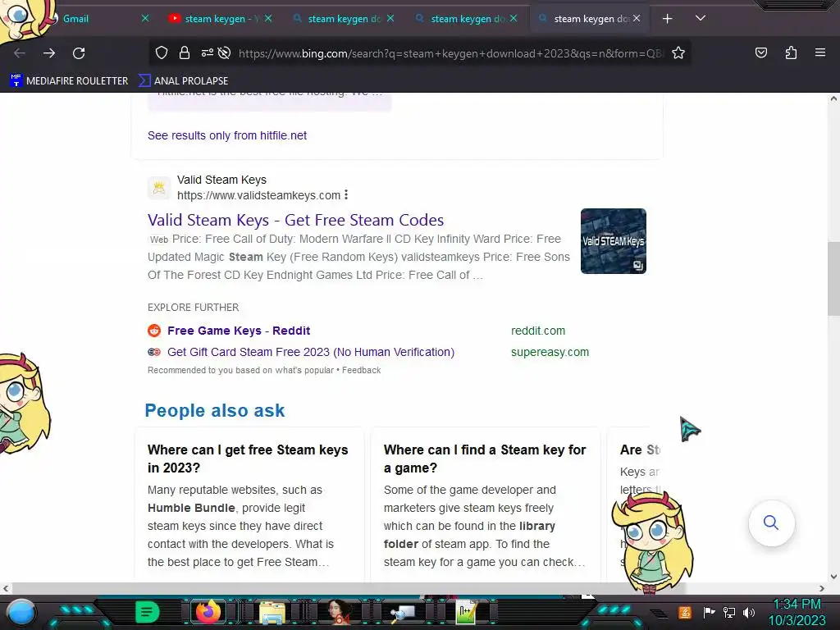Open File Explorer from the taskbar
Screen dimensions: 840x630
(272, 613)
